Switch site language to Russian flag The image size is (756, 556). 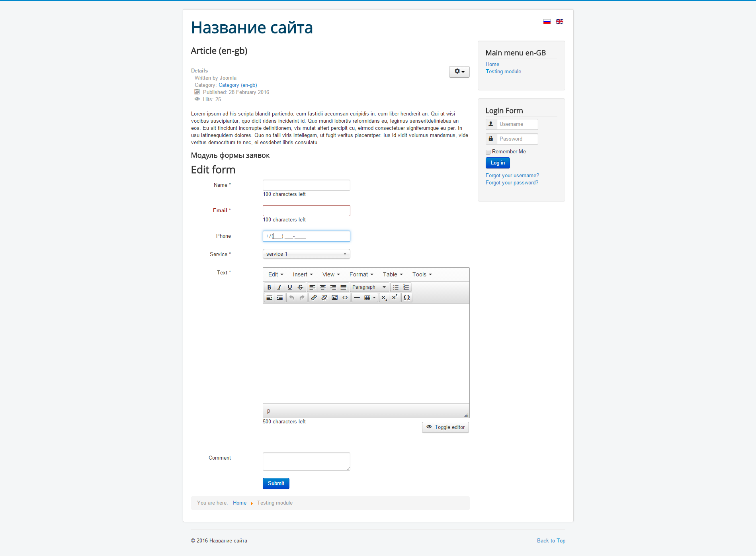[x=547, y=22]
